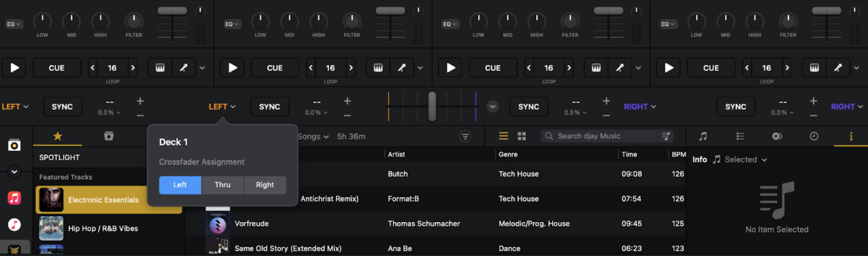Open the playlist queue tab in right panel

coord(740,136)
